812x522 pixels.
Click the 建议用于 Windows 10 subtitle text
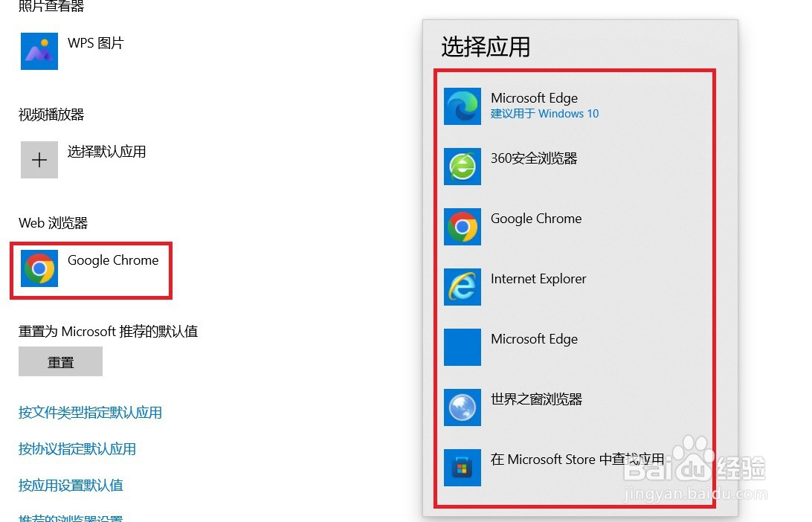tap(544, 114)
